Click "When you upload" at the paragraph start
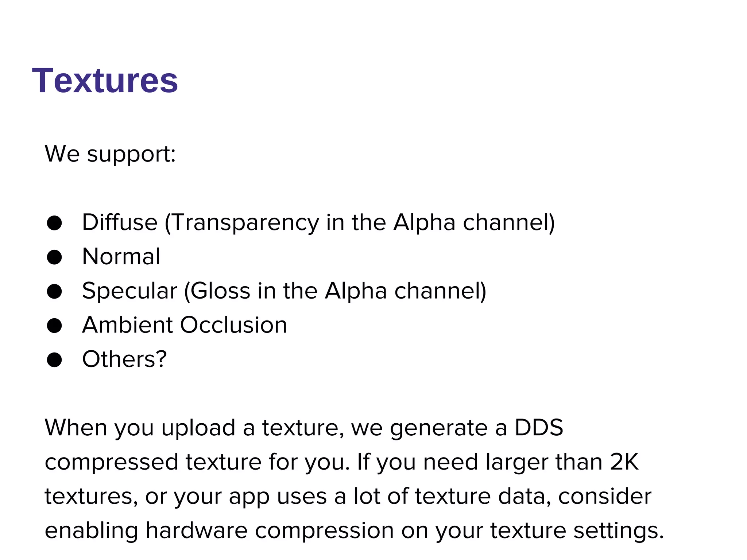The image size is (747, 560). (140, 428)
